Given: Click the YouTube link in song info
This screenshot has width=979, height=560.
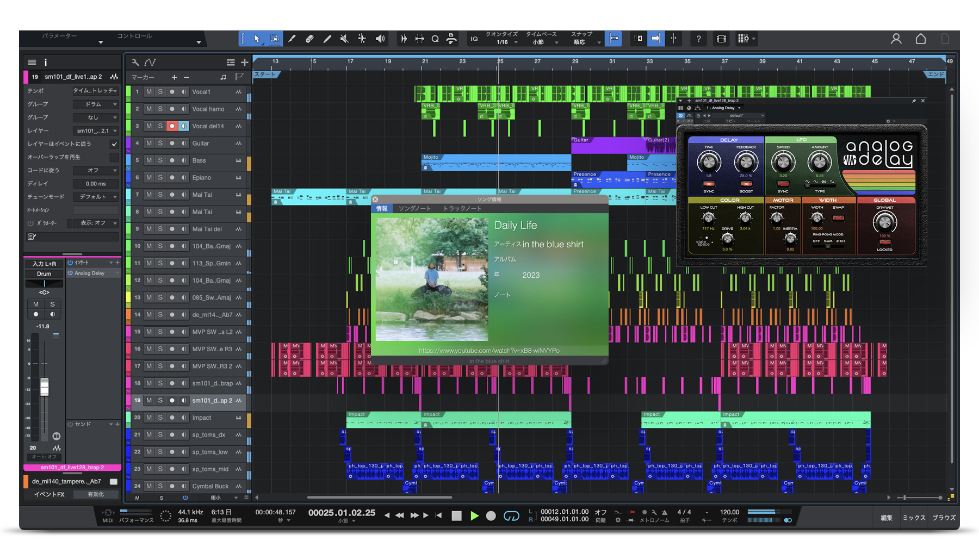Looking at the screenshot, I should point(489,351).
